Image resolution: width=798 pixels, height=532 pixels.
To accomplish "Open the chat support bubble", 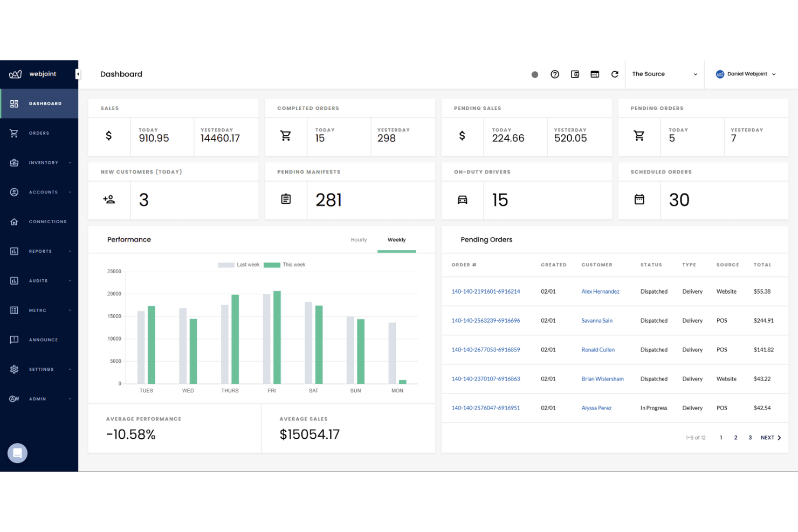I will [x=17, y=453].
